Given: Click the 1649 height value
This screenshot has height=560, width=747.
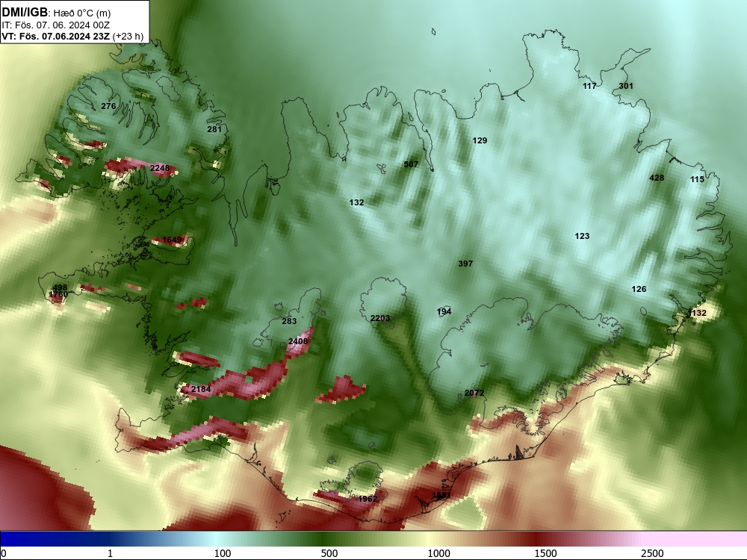Looking at the screenshot, I should (172, 240).
